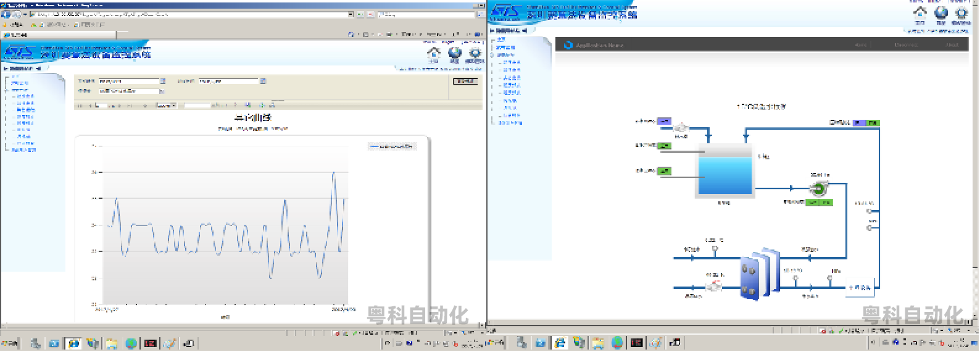Click the globe icon in right window header
The height and width of the screenshot is (352, 980).
(941, 12)
